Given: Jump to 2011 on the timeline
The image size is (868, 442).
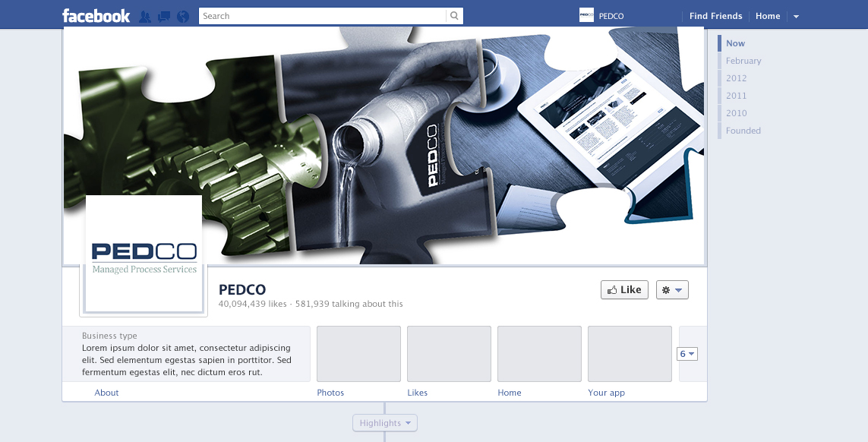Looking at the screenshot, I should pyautogui.click(x=737, y=96).
